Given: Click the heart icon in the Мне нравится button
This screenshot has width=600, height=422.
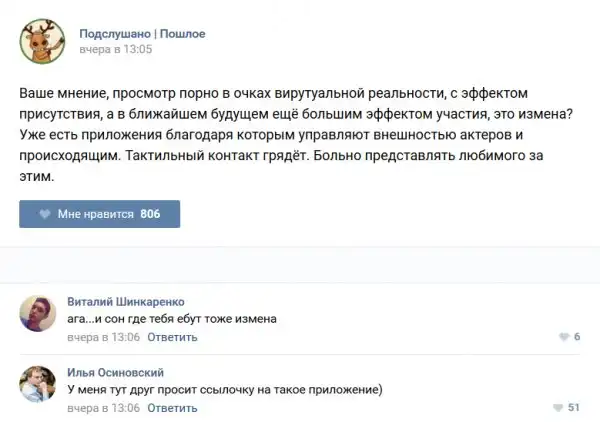Looking at the screenshot, I should pyautogui.click(x=44, y=214).
